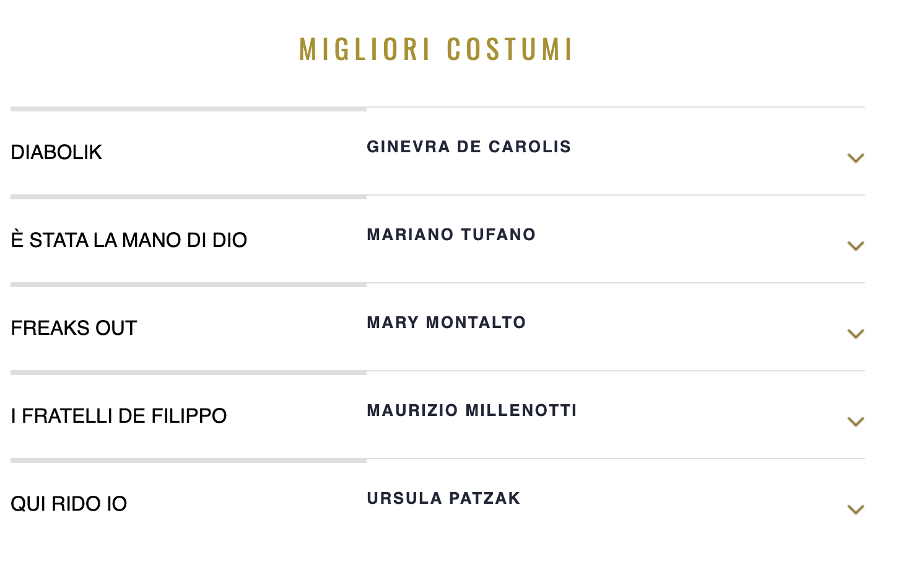Click the QUI RIDO IO film title
Viewport: 898px width, 588px height.
pyautogui.click(x=69, y=504)
